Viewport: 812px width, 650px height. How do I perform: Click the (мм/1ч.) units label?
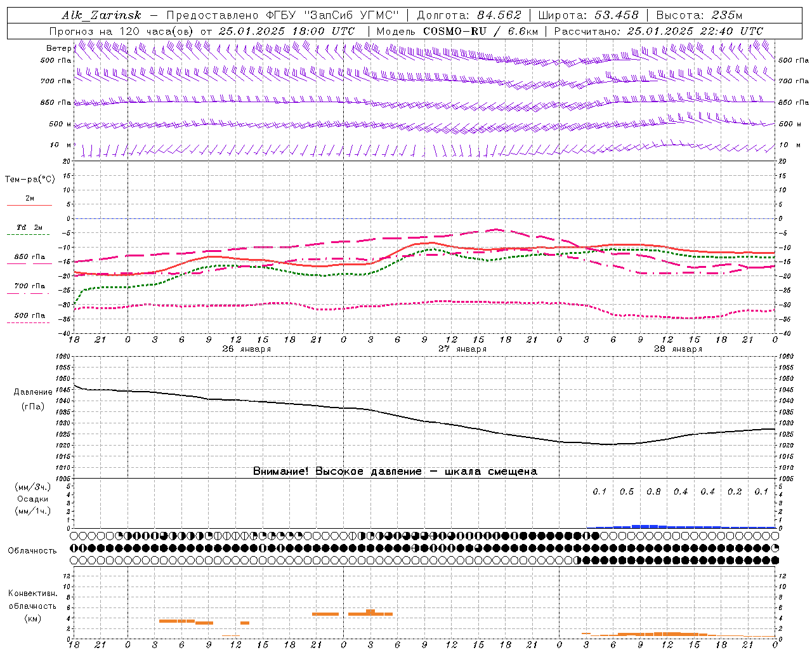click(33, 511)
